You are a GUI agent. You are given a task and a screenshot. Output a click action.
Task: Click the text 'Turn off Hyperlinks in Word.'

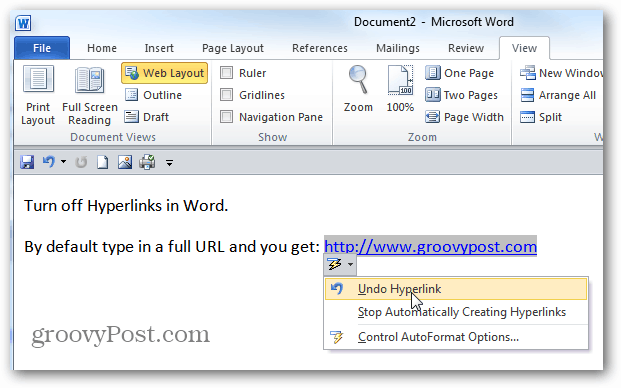point(126,205)
